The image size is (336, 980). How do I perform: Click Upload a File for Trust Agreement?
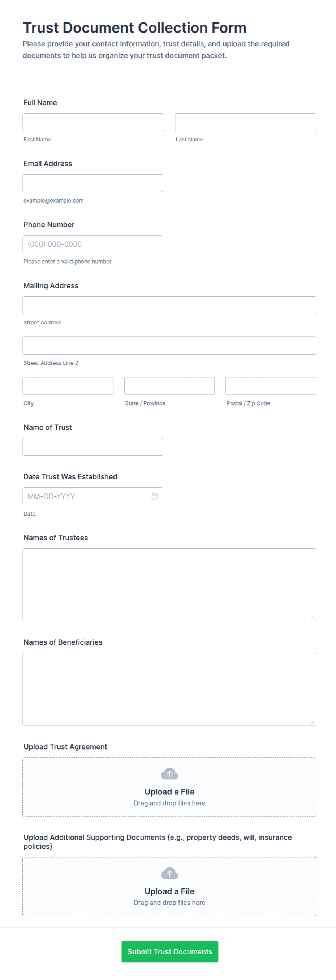[x=169, y=792]
